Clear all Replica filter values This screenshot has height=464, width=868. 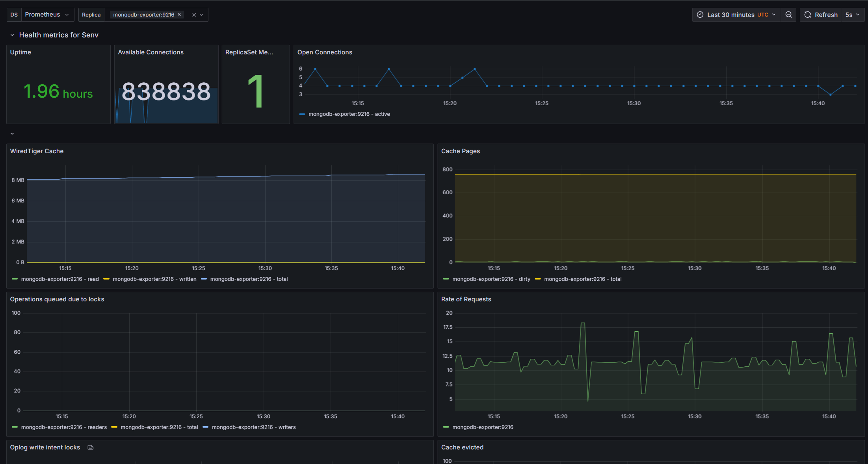pos(194,15)
